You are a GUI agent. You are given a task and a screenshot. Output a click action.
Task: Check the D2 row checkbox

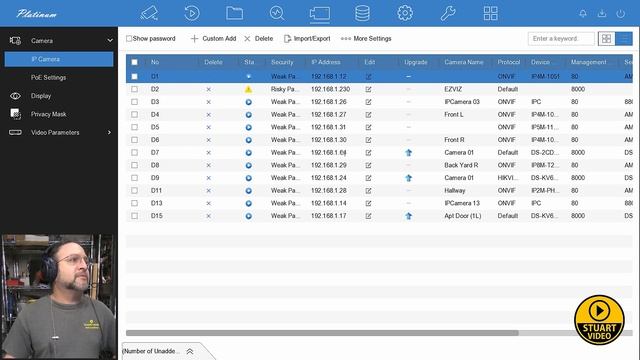click(x=134, y=89)
